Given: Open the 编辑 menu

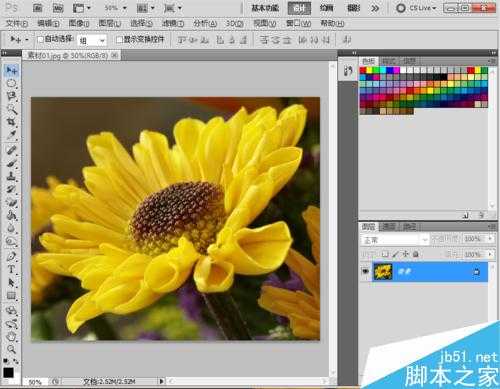Looking at the screenshot, I should coord(48,23).
